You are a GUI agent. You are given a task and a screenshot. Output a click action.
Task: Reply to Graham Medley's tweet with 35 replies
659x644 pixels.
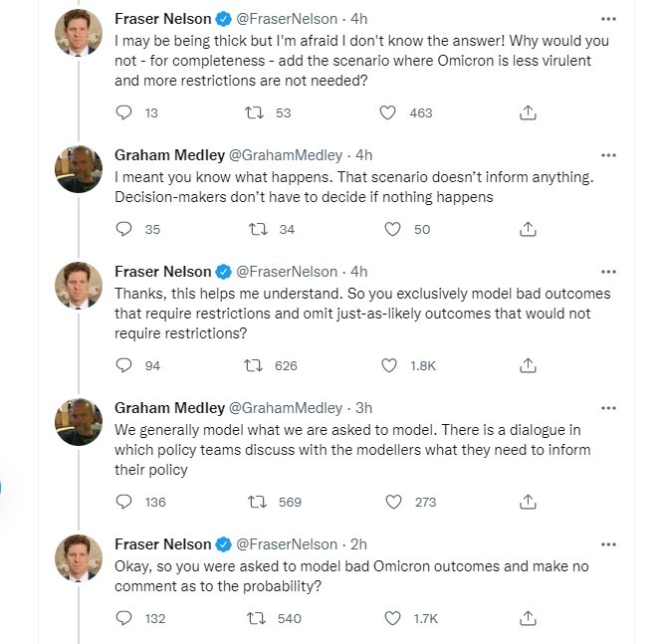pyautogui.click(x=124, y=229)
